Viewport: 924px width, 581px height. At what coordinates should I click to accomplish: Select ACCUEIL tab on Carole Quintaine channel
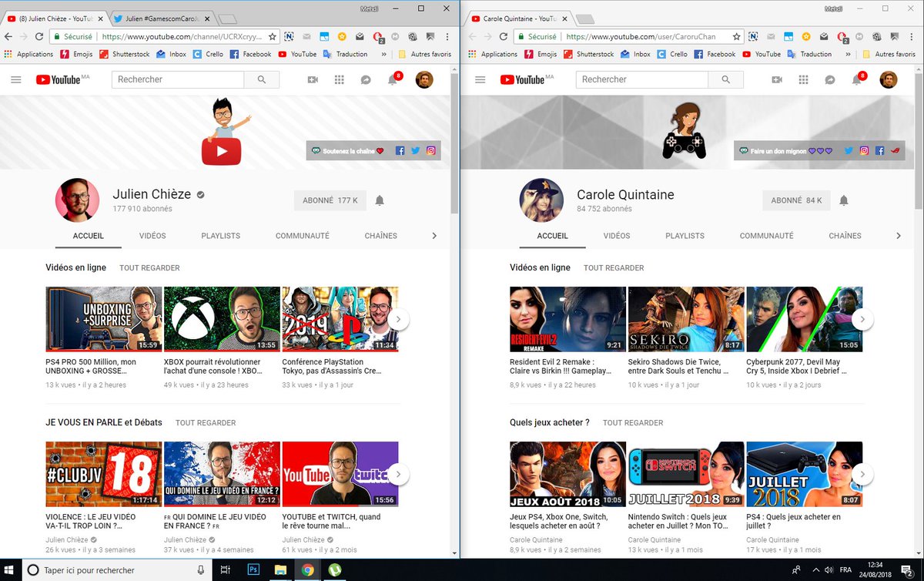pos(553,236)
